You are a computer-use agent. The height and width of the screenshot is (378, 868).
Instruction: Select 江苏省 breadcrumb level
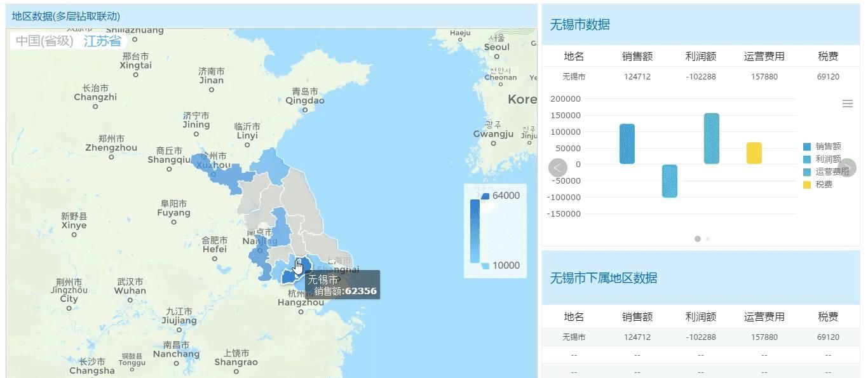[102, 41]
